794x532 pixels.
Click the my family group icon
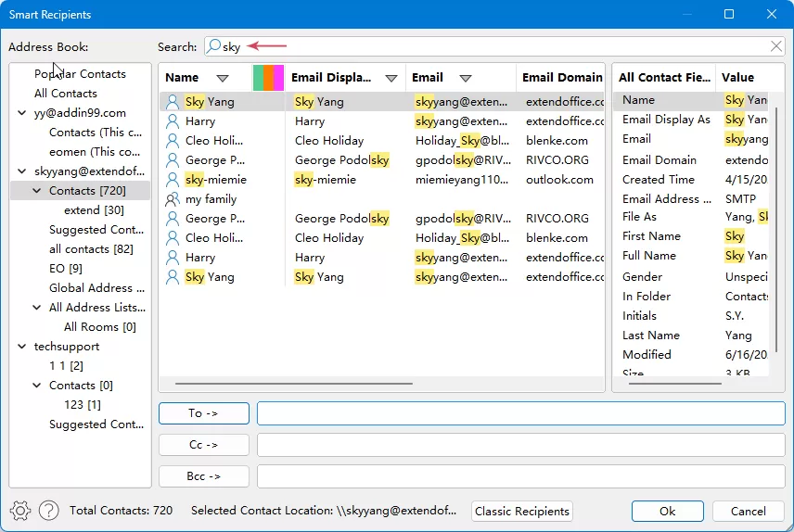coord(173,199)
